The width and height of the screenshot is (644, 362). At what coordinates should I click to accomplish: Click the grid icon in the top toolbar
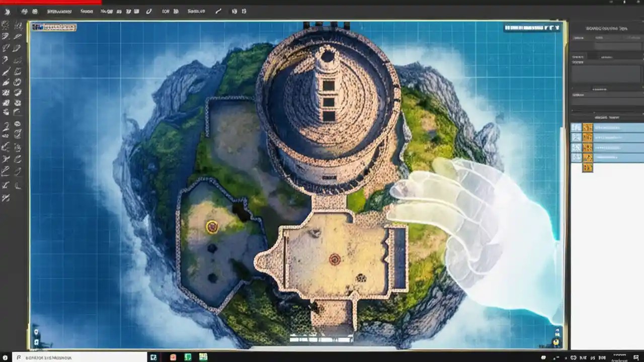click(136, 11)
